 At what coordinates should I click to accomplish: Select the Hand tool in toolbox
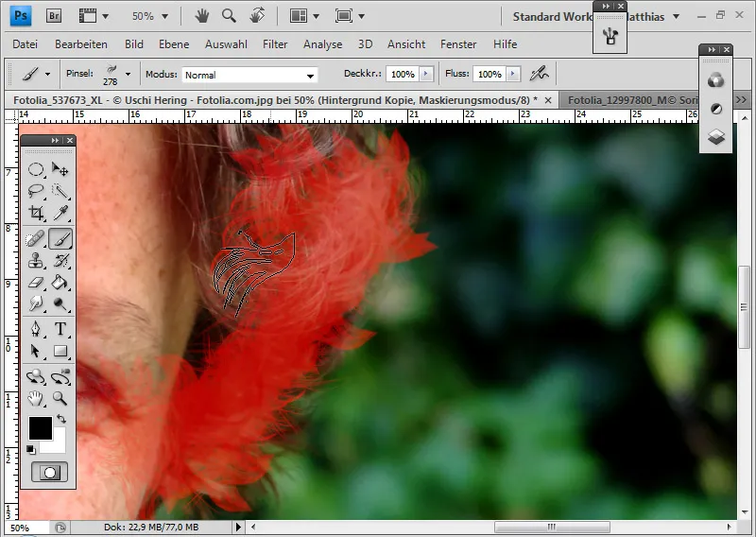(36, 399)
